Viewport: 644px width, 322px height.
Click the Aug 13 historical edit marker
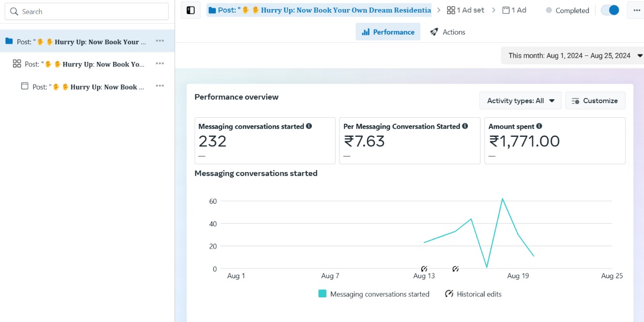tap(424, 269)
